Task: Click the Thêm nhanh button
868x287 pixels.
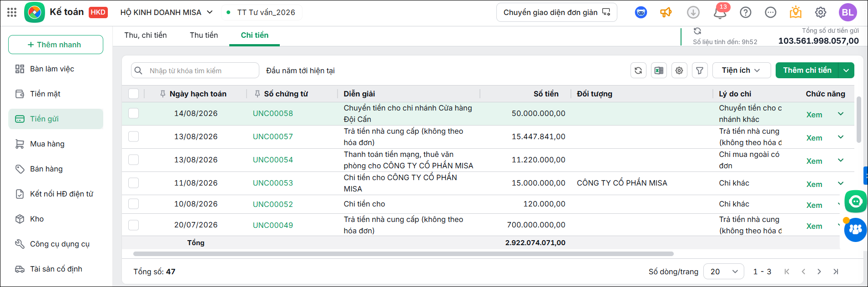Action: pos(56,45)
